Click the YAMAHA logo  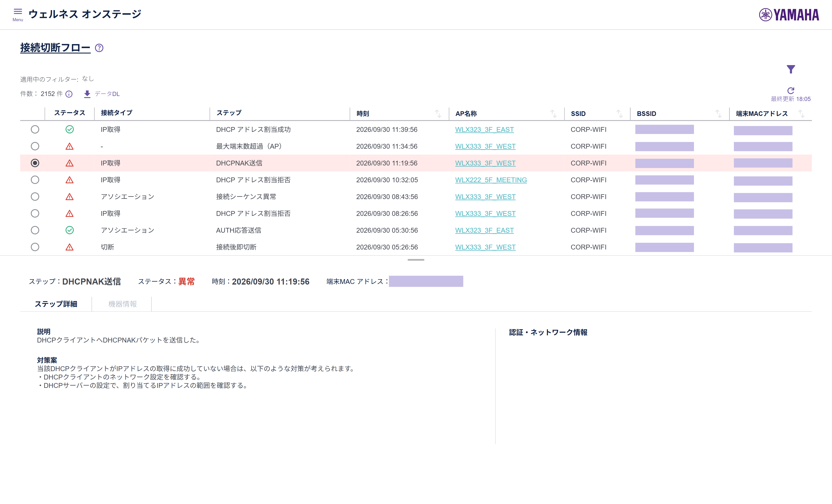[x=789, y=14]
